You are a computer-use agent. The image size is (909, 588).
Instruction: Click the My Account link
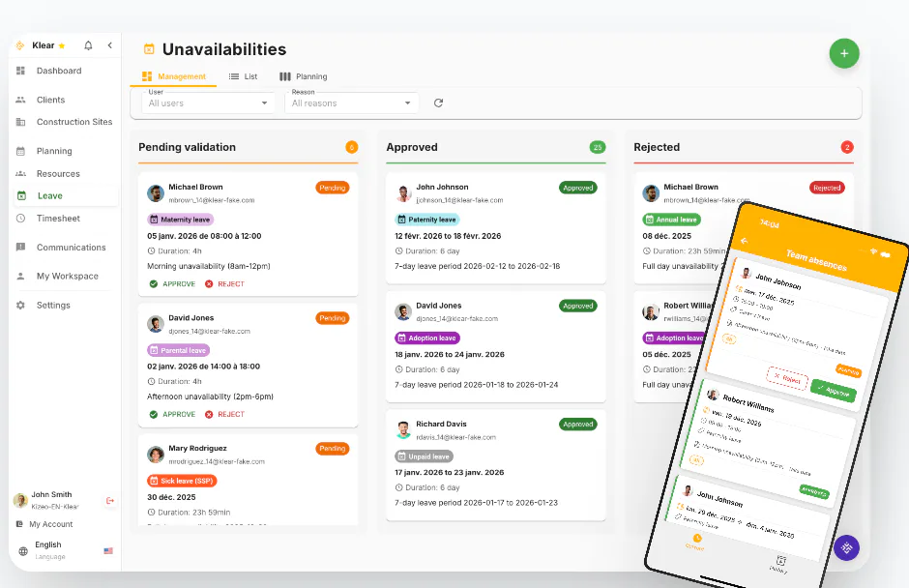[x=51, y=524]
